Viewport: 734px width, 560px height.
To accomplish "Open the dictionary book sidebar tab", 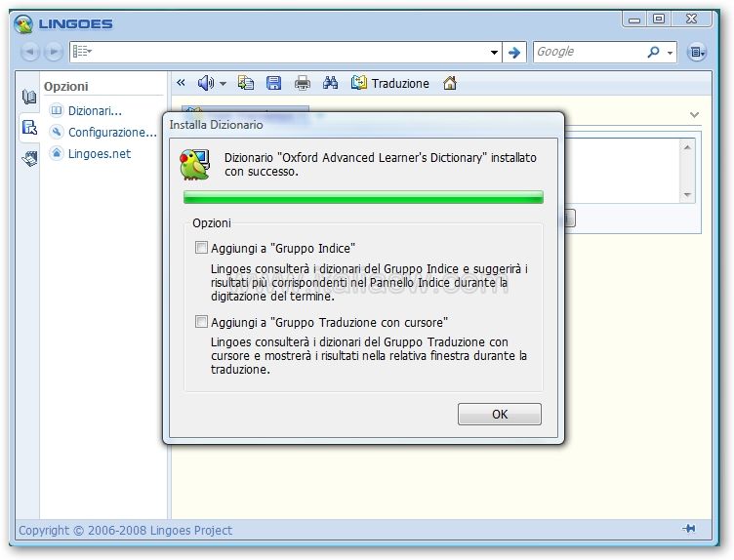I will click(29, 97).
